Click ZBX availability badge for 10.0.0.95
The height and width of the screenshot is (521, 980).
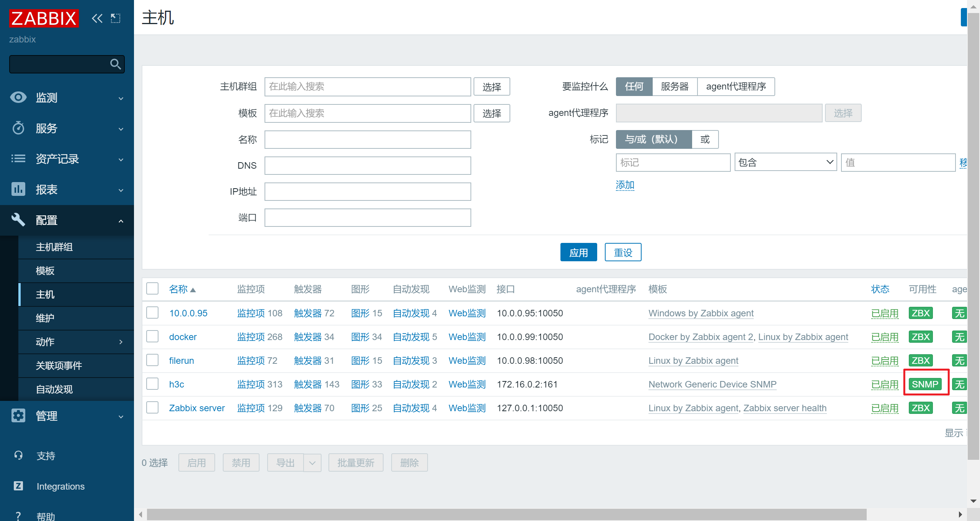pyautogui.click(x=921, y=313)
